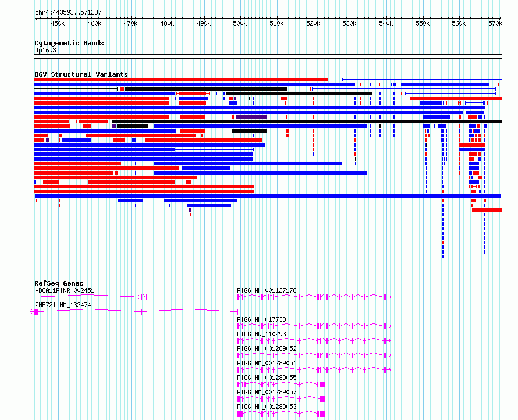Screen dimensions: 518x420
Task: Click the 490k ruler position label
Action: click(204, 23)
